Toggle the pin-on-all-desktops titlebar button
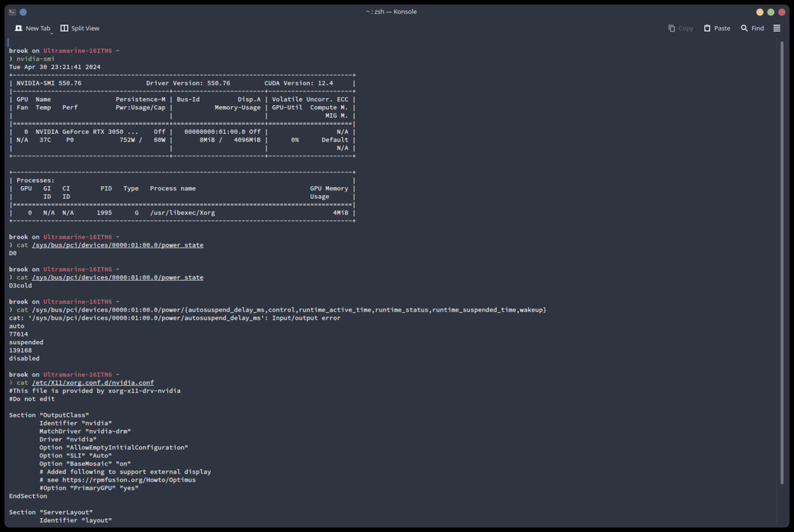Screen dimensions: 794x532 point(24,12)
